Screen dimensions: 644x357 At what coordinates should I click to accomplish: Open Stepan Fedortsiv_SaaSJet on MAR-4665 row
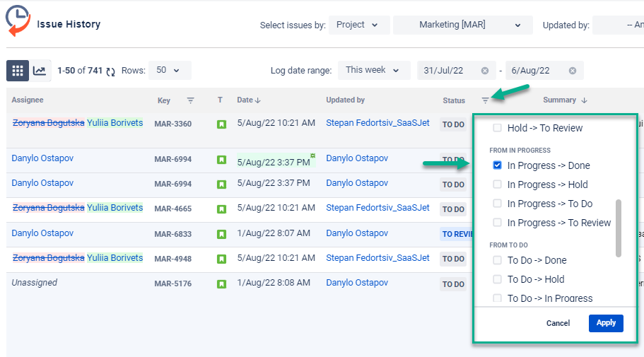click(377, 208)
